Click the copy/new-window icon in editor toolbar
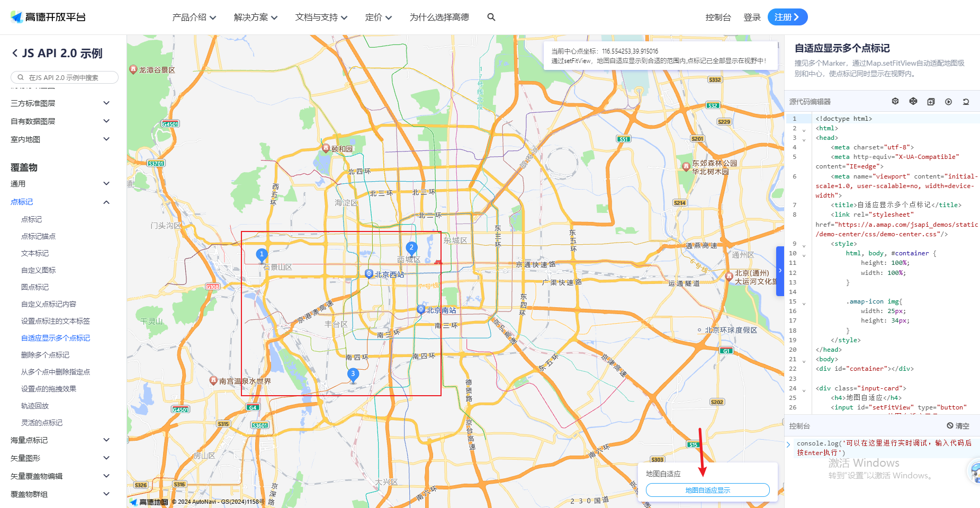The width and height of the screenshot is (980, 508). [x=931, y=101]
